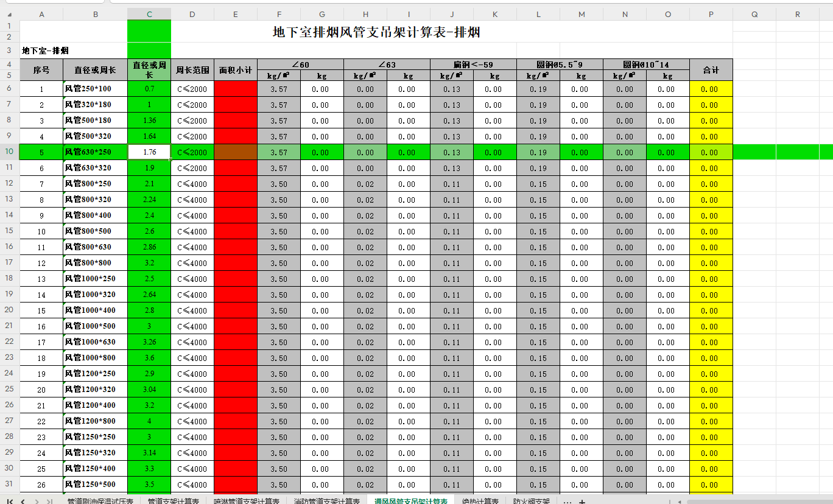
Task: Select the active 通风风管支吊架计算表 tab
Action: (411, 501)
